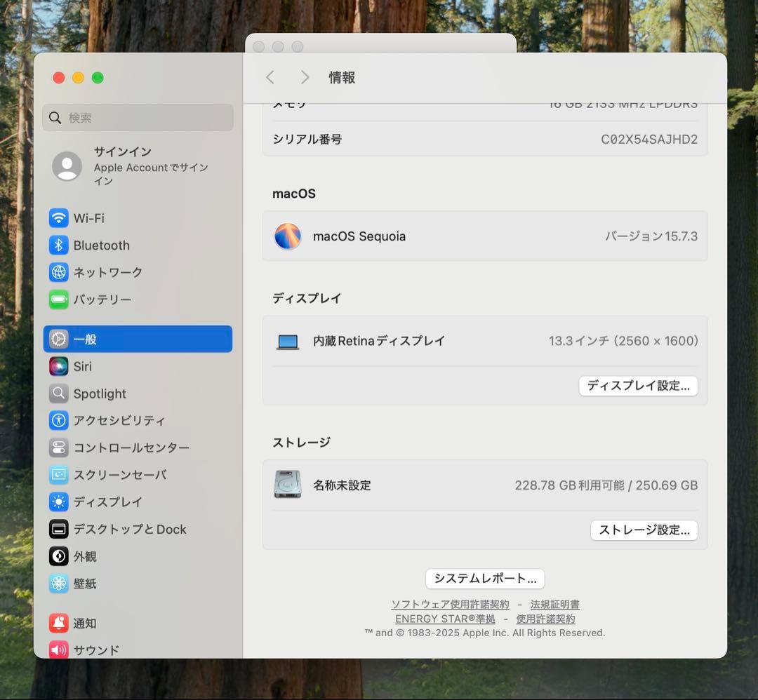Screen dimensions: 758x700
Task: Click the back navigation chevron
Action: pos(270,77)
